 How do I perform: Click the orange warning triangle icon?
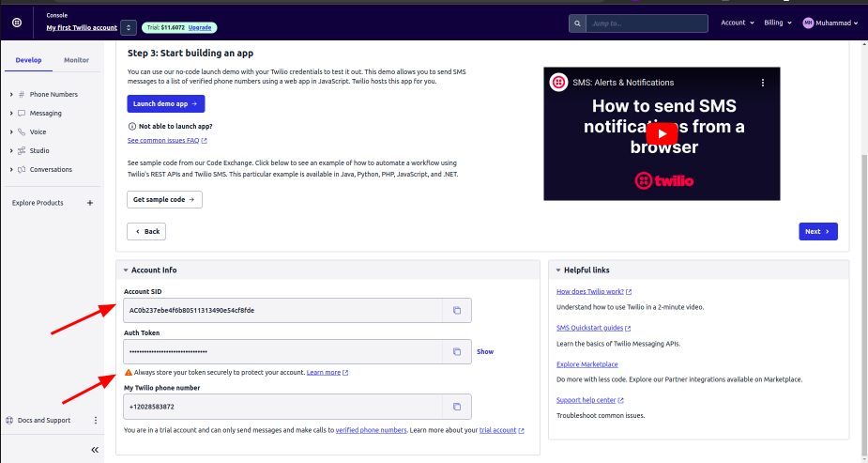(x=128, y=373)
